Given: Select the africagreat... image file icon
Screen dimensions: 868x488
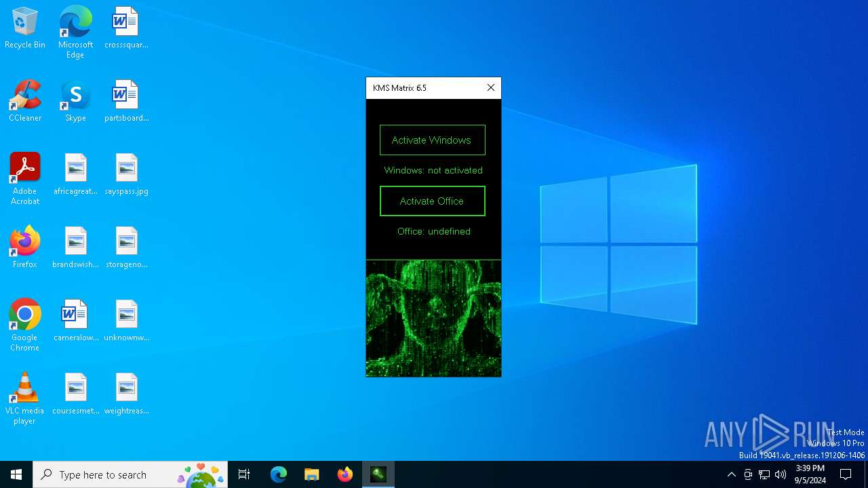Looking at the screenshot, I should tap(75, 175).
